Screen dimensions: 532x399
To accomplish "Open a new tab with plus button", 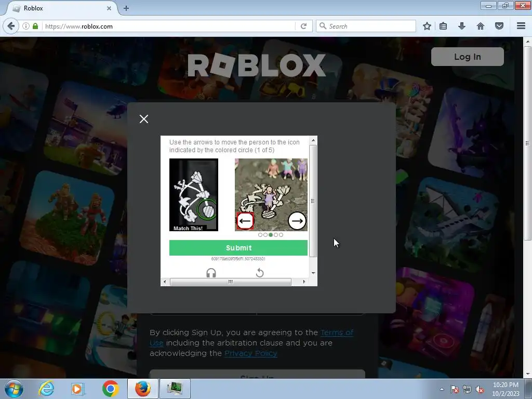I will tap(126, 8).
